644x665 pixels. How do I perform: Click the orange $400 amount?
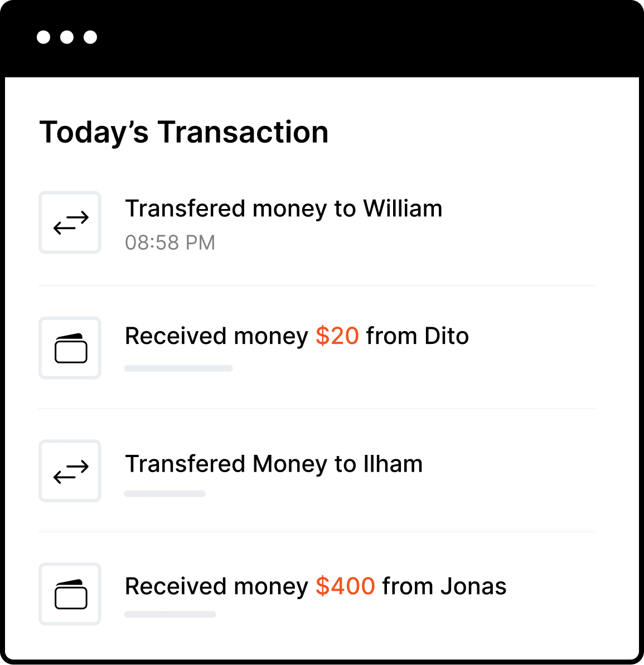pos(345,586)
